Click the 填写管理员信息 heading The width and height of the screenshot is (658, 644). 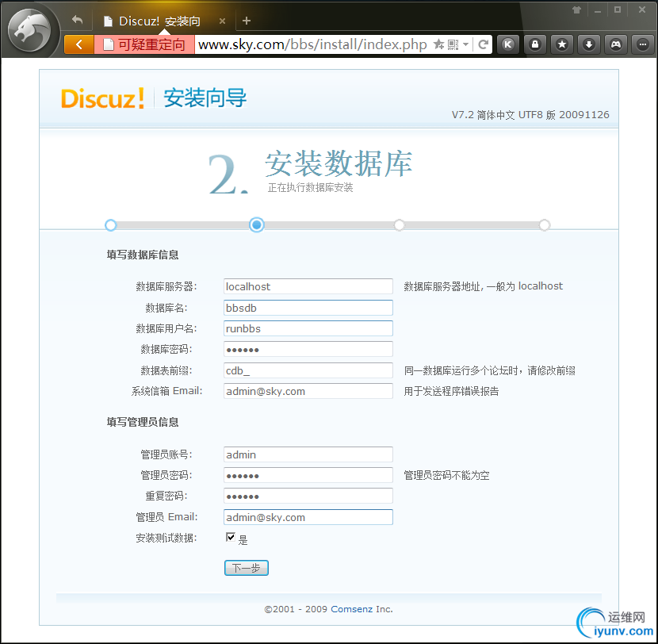click(143, 422)
